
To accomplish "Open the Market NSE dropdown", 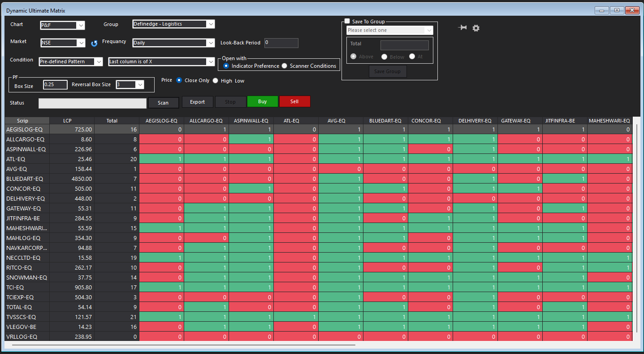I will point(62,43).
